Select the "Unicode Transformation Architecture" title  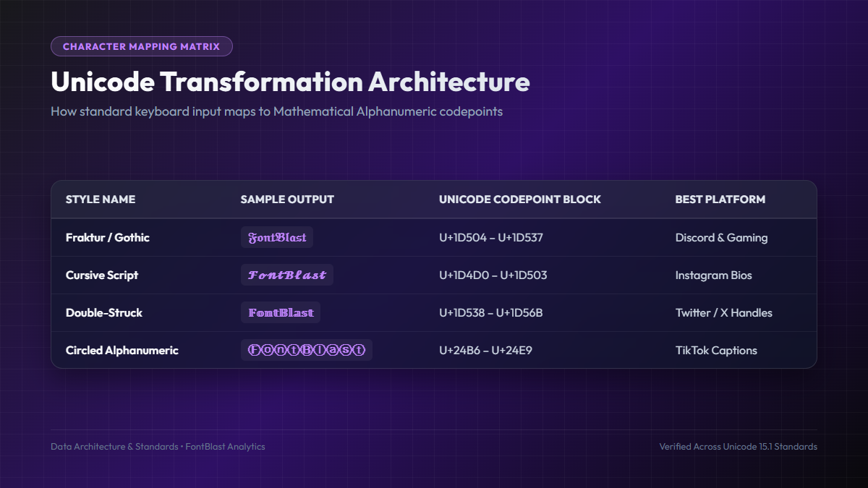(x=290, y=82)
